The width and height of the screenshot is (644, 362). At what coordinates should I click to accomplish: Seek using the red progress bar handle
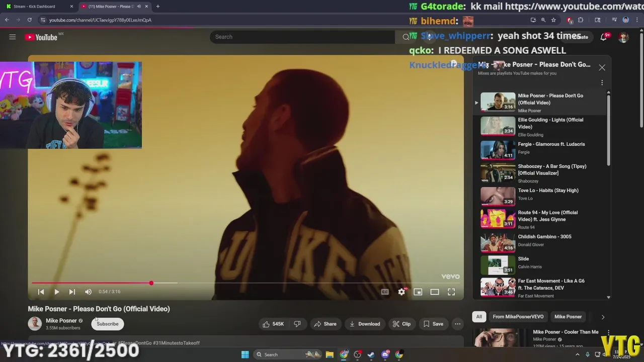click(x=151, y=283)
